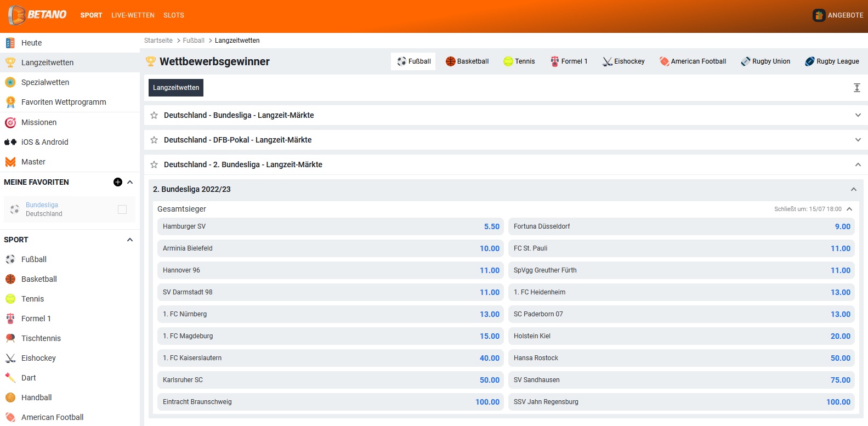Open the Slots top menu

coord(174,15)
